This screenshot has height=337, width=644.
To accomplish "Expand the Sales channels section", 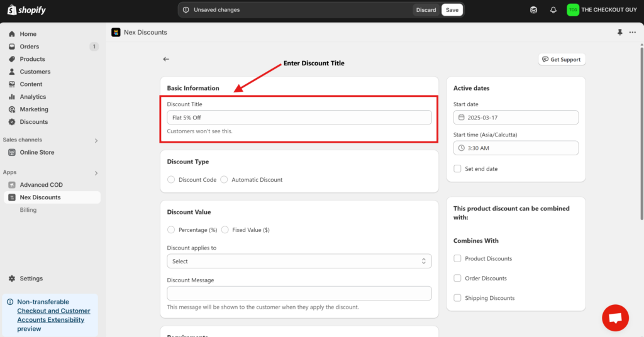I will (96, 140).
